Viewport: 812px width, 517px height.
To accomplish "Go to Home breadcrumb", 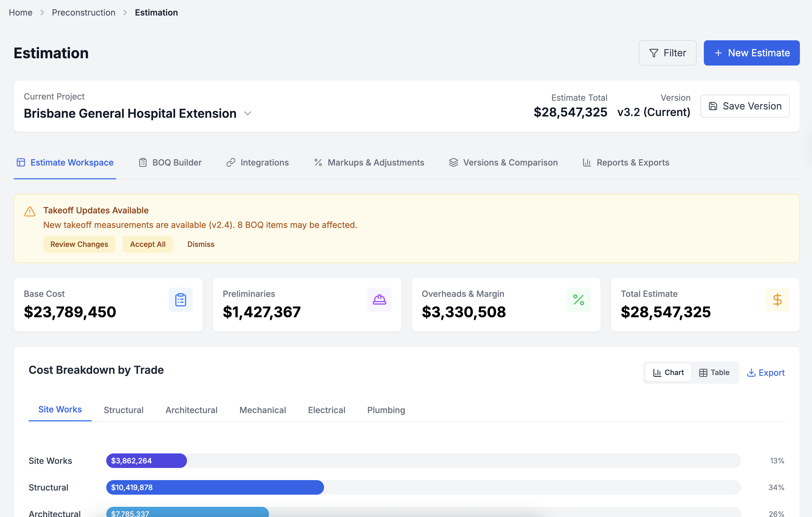I will (21, 12).
